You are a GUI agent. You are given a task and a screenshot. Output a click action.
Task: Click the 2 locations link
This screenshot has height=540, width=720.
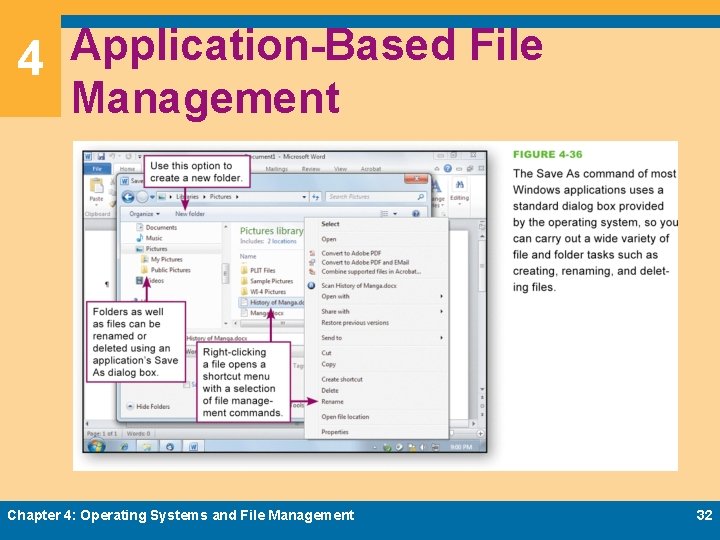click(282, 241)
